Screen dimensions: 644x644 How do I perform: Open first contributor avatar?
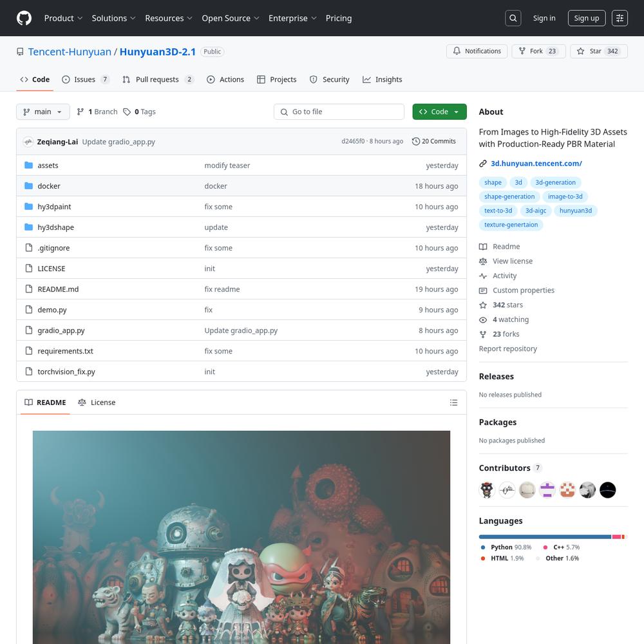[487, 490]
